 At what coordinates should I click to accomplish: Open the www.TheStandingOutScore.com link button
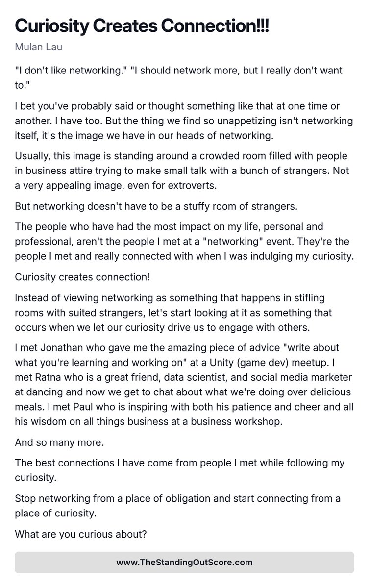(184, 563)
